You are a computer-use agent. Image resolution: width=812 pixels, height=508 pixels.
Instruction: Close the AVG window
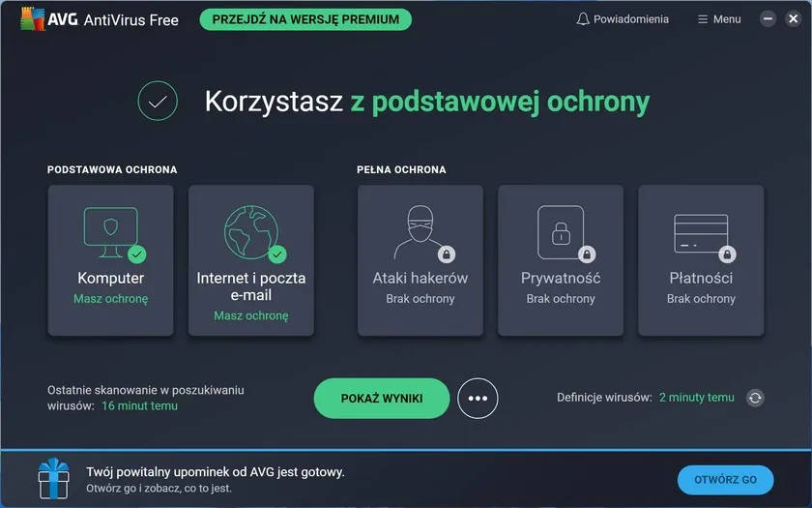pos(794,19)
